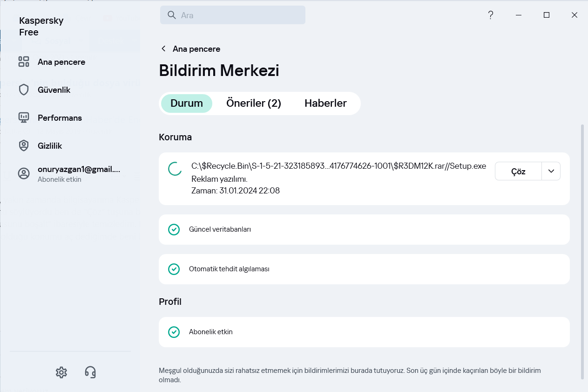The width and height of the screenshot is (588, 392).
Task: Click the support headset icon
Action: point(90,372)
